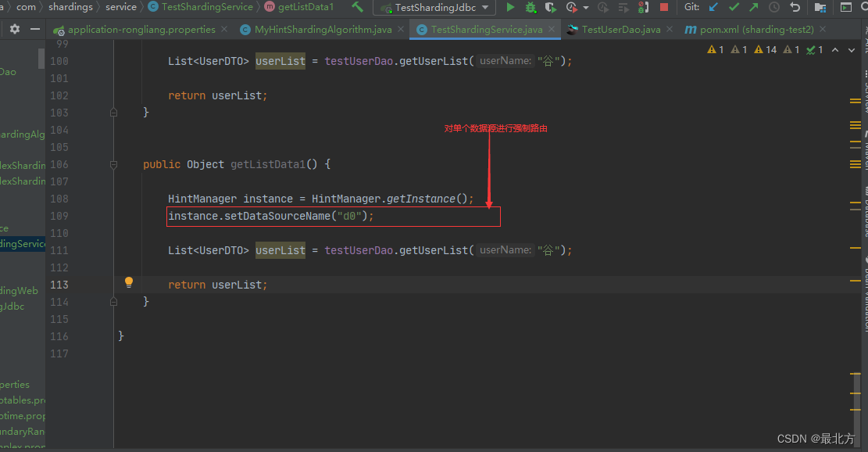Image resolution: width=868 pixels, height=452 pixels.
Task: Expand the profiler dropdown arrow
Action: 586,7
